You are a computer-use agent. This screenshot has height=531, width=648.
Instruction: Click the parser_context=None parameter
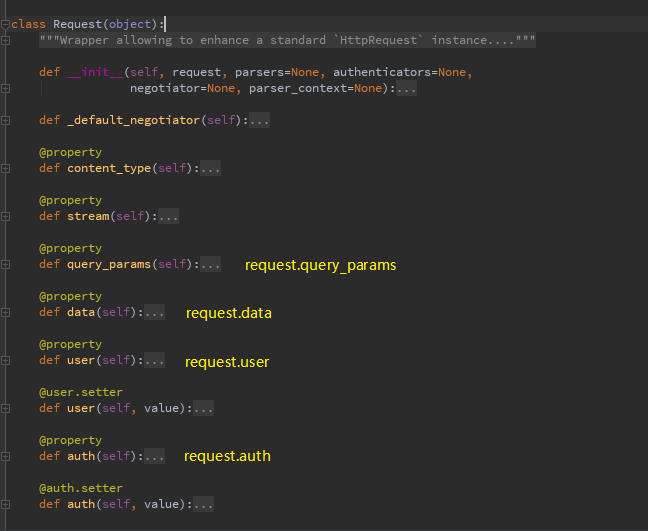(315, 88)
